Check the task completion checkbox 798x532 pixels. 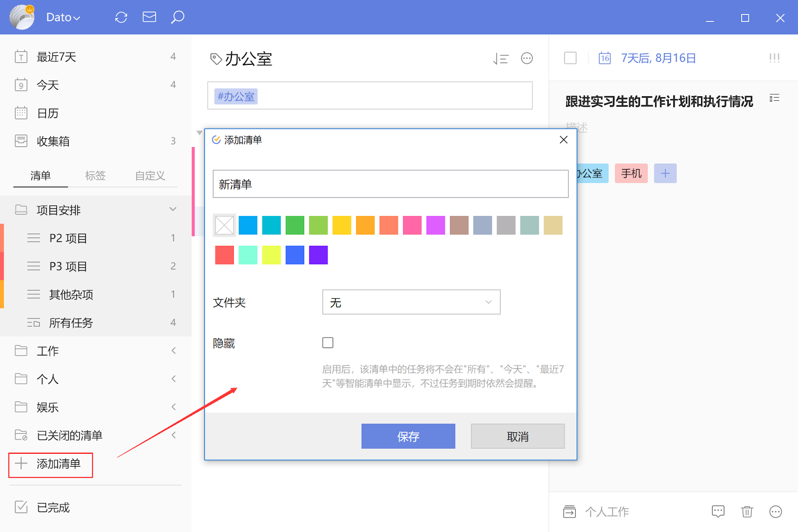[x=570, y=58]
